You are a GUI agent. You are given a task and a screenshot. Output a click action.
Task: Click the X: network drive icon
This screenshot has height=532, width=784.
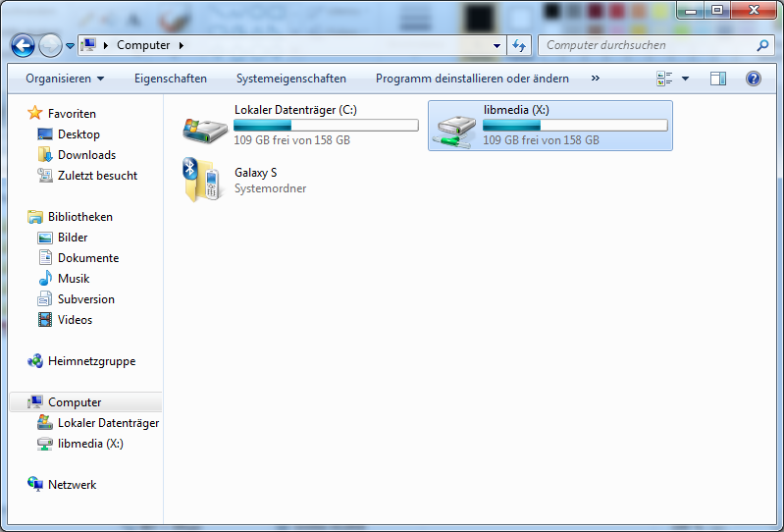(454, 131)
